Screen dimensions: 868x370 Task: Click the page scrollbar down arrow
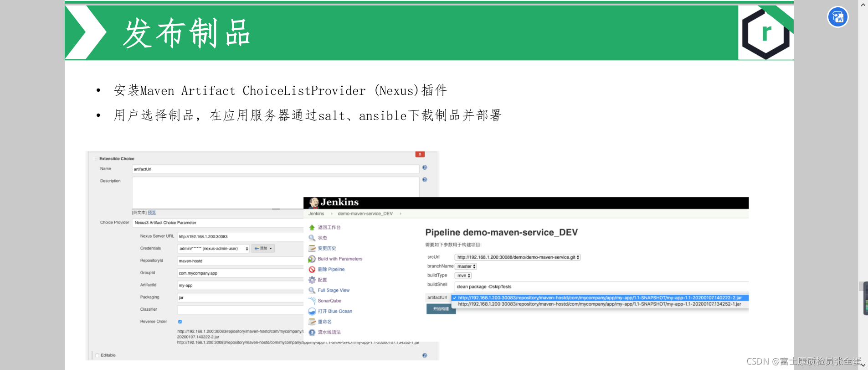(x=863, y=365)
